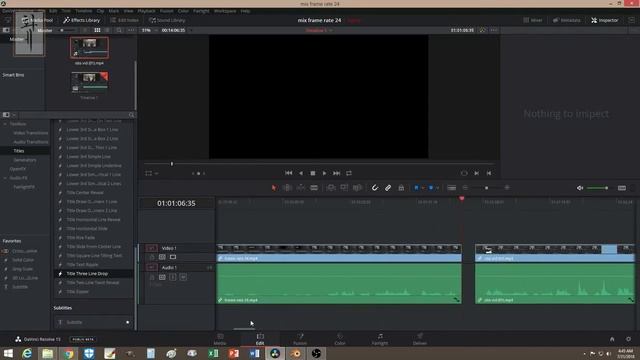Activate the Trim Edit Mode tool
Image resolution: width=640 pixels, height=360 pixels.
(287, 188)
